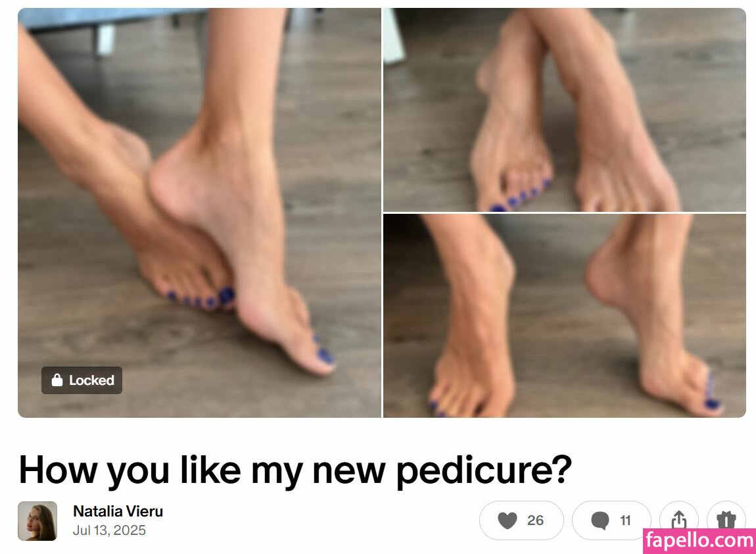This screenshot has width=756, height=554.
Task: Click the 11 comments count
Action: pyautogui.click(x=625, y=520)
